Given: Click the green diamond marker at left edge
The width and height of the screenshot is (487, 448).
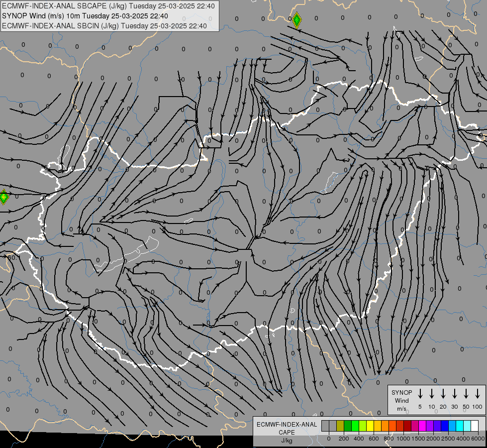Looking at the screenshot, I should coord(3,197).
